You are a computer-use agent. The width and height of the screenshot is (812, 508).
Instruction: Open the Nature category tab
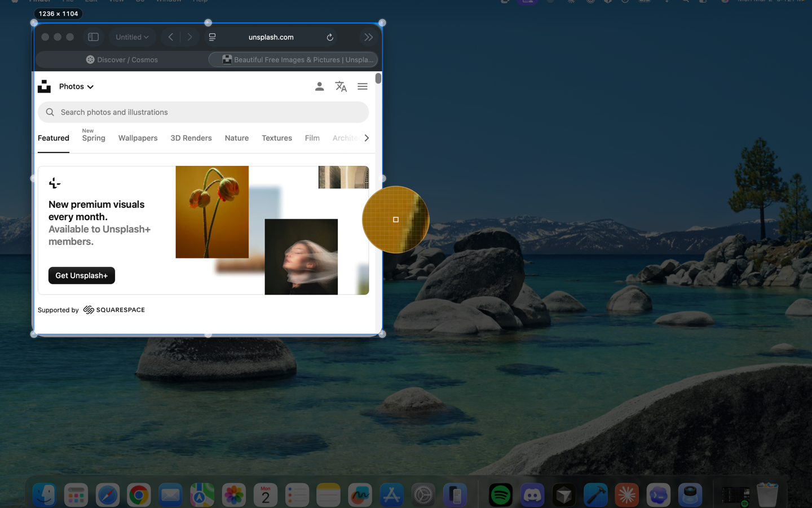[237, 138]
